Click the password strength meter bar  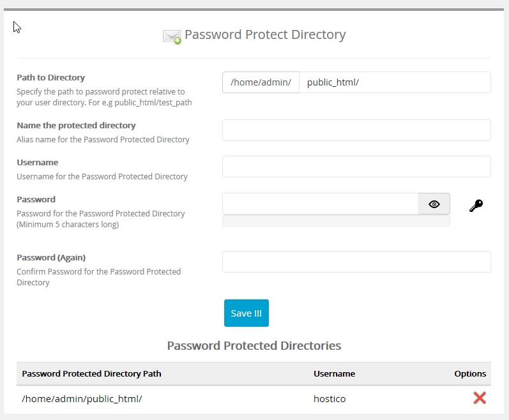click(x=336, y=221)
